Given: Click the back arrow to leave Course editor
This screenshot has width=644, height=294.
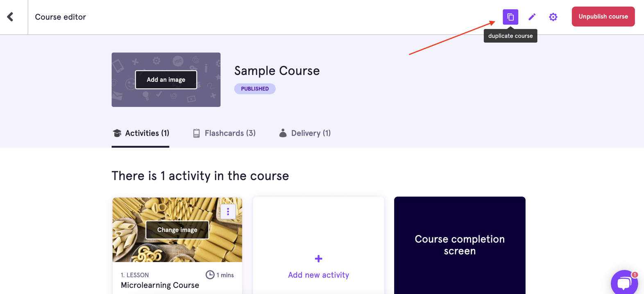Looking at the screenshot, I should [x=10, y=17].
